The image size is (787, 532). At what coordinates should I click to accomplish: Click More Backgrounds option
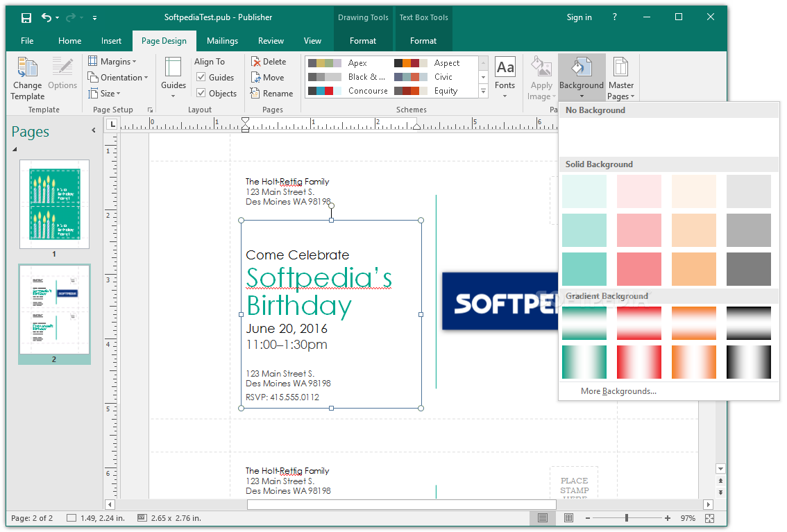[618, 391]
